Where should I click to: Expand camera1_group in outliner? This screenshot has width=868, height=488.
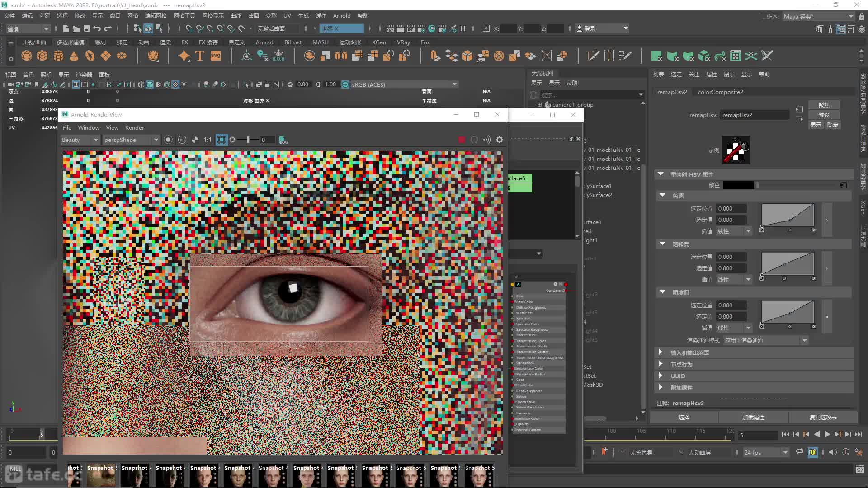pyautogui.click(x=539, y=105)
